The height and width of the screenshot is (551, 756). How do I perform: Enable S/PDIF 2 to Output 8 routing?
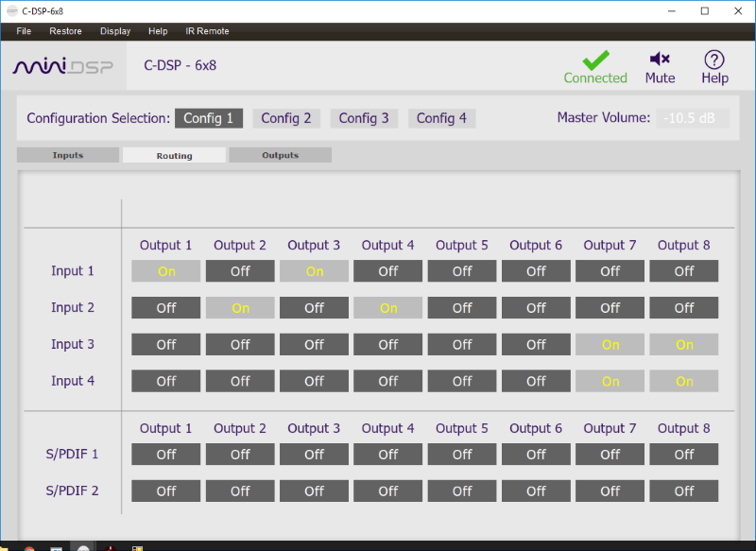[683, 491]
